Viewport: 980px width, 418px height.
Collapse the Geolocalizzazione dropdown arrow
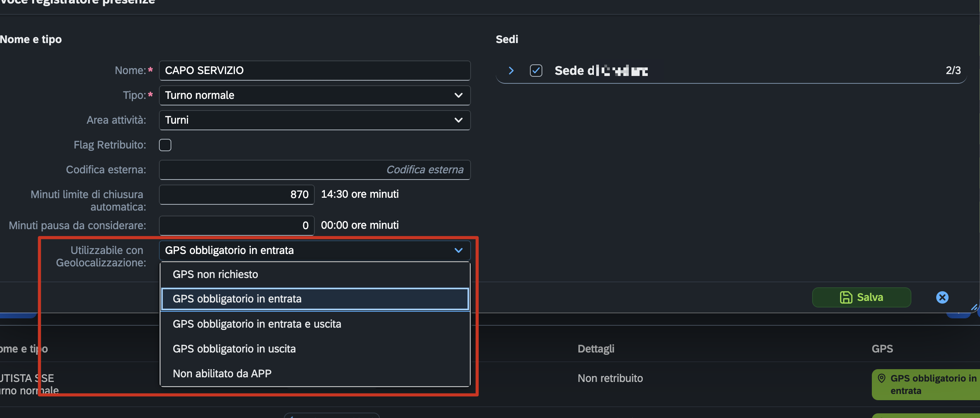point(459,250)
